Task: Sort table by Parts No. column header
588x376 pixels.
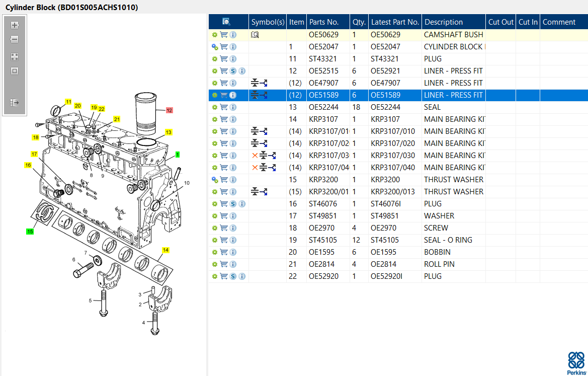Action: coord(323,22)
